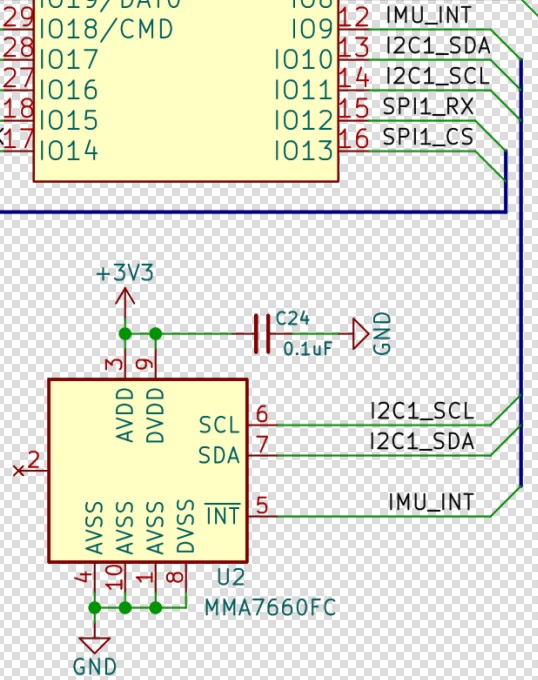Select the IO13 pin name
Screen dimensions: 538x680
coord(303,151)
